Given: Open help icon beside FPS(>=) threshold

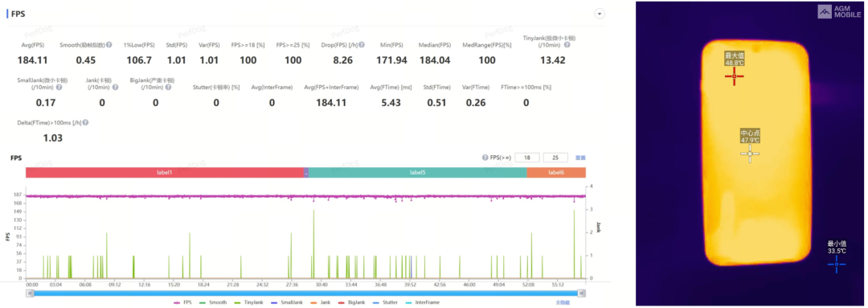Looking at the screenshot, I should (485, 158).
